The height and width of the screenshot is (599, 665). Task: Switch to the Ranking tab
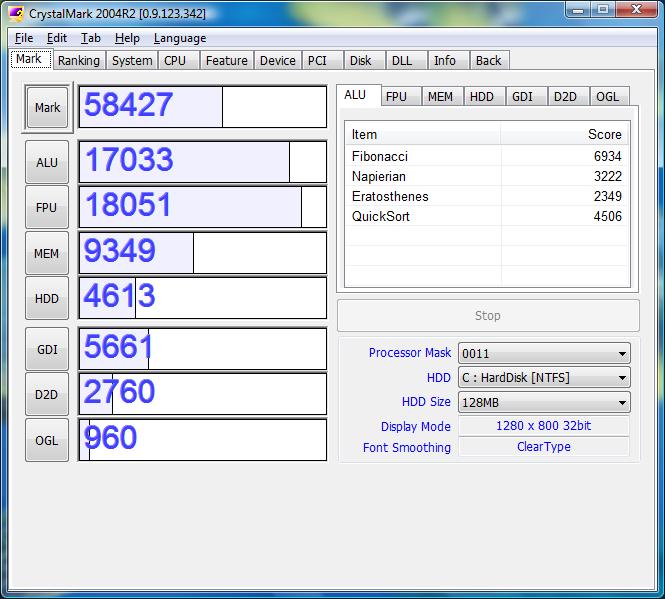click(78, 60)
